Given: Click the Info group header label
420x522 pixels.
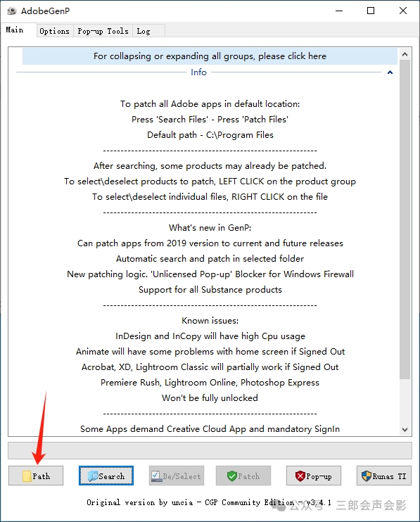Looking at the screenshot, I should 198,72.
